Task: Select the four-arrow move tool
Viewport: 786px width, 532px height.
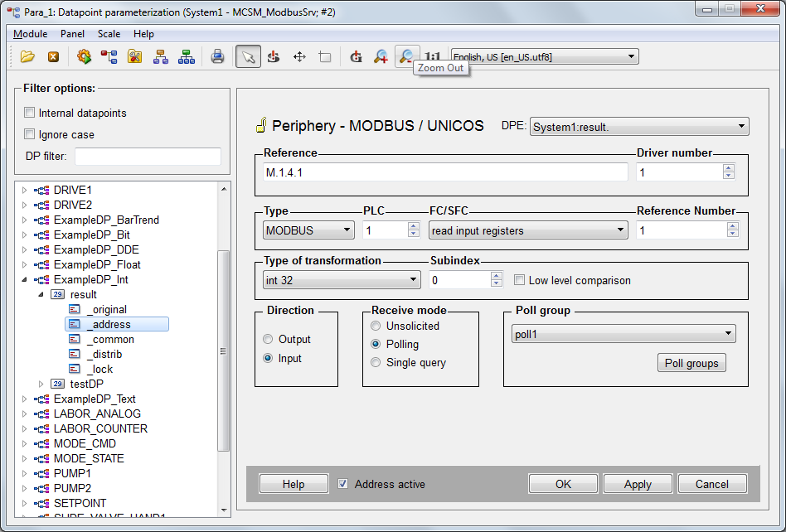Action: coord(299,56)
